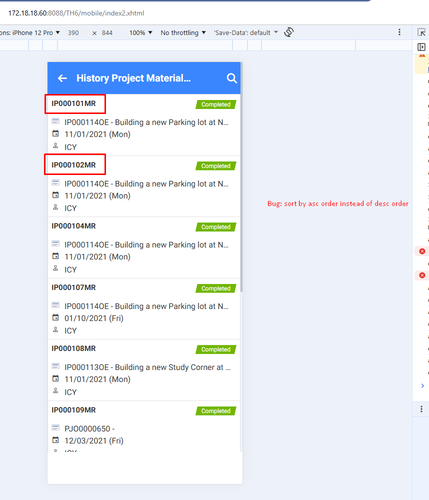
Task: Click PJ00000650 text in IP000109MR card
Action: [x=89, y=429]
